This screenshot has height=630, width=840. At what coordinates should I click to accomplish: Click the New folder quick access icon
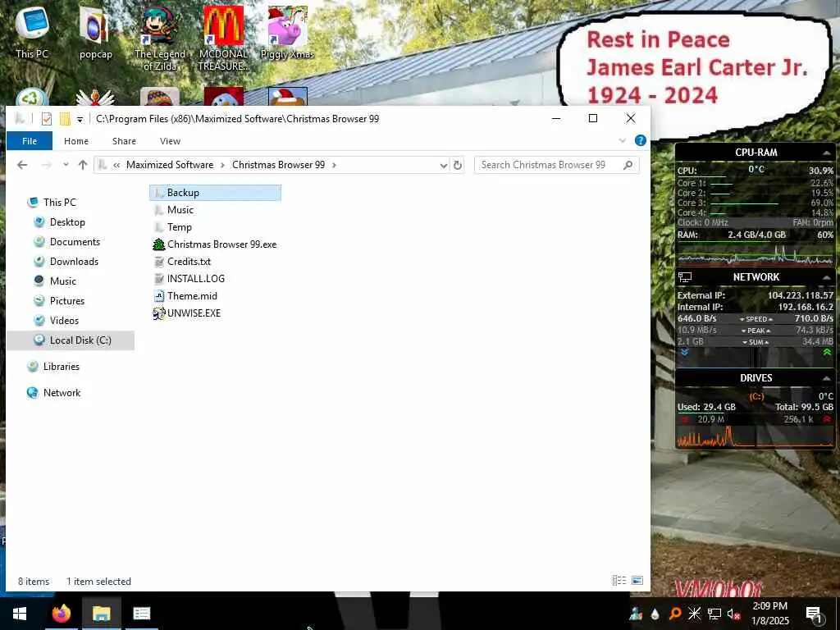tap(65, 118)
